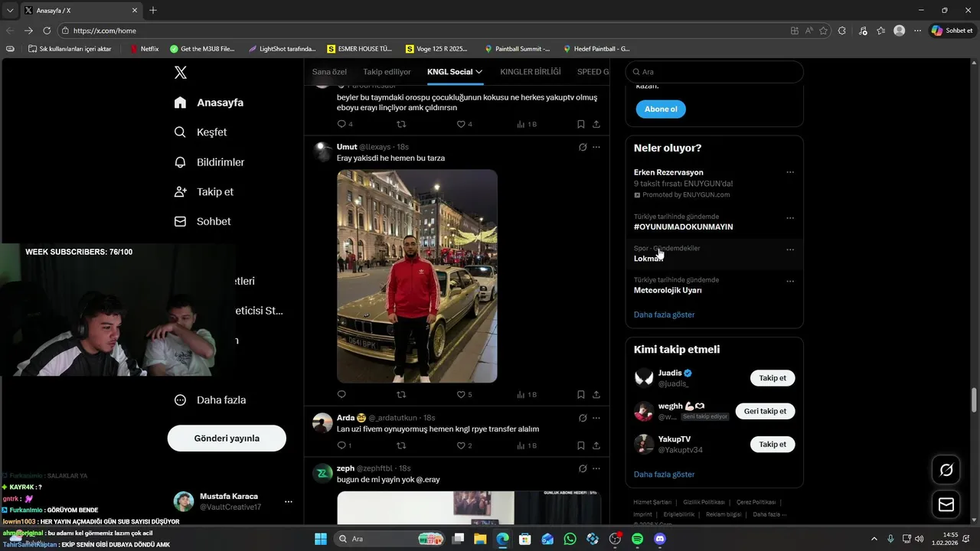This screenshot has width=980, height=551.
Task: Open a new browser tab
Action: tap(153, 10)
